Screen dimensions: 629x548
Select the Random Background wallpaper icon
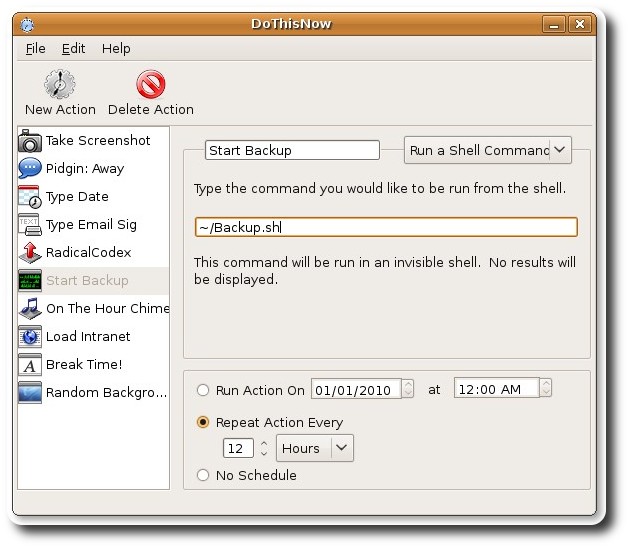click(30, 392)
